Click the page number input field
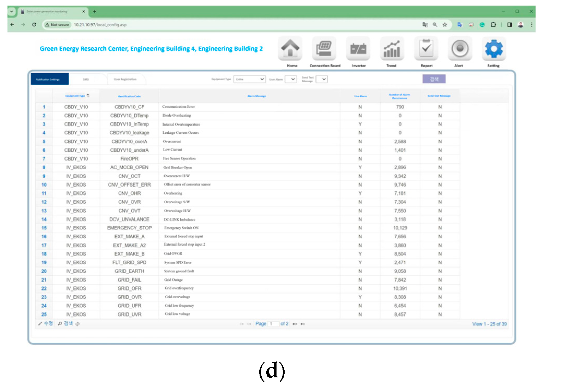576x392 pixels. click(x=273, y=324)
